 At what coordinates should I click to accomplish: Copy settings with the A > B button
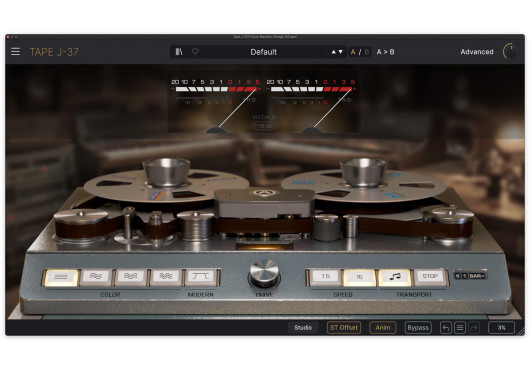pos(385,52)
